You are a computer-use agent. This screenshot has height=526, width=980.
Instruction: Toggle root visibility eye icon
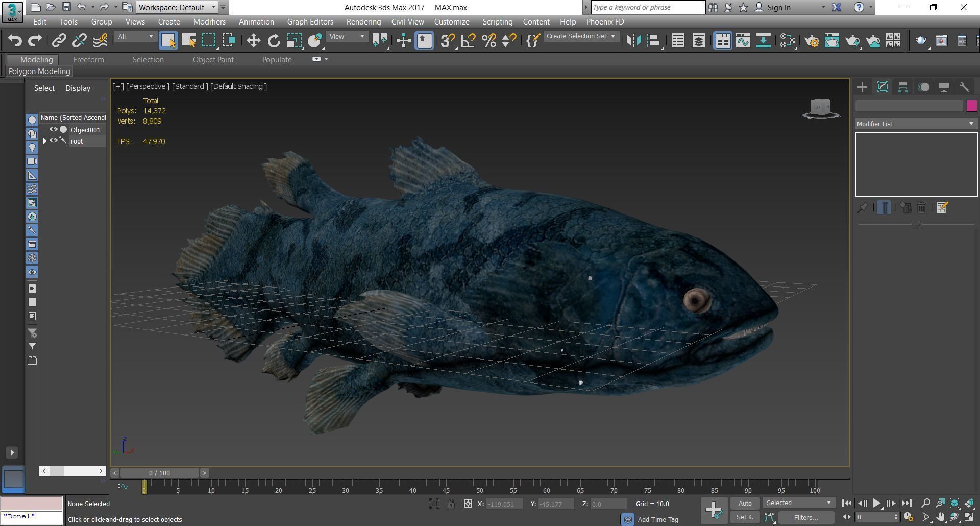tap(53, 141)
